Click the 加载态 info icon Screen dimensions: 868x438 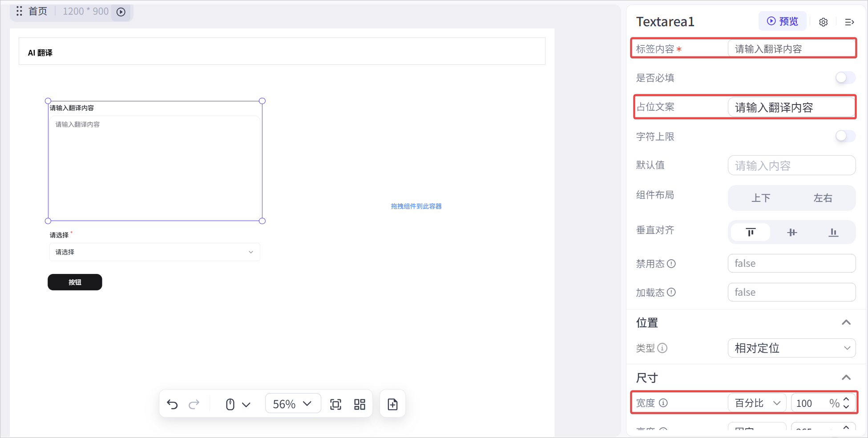[671, 292]
